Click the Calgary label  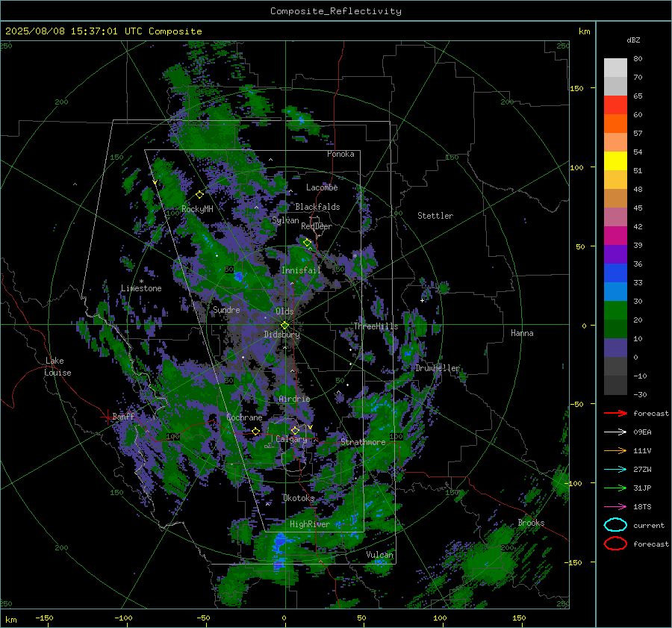point(291,439)
